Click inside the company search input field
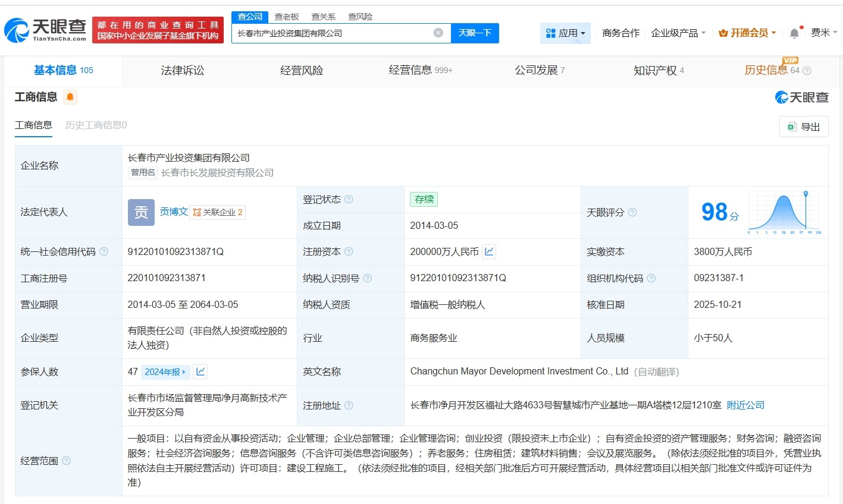 tap(333, 33)
